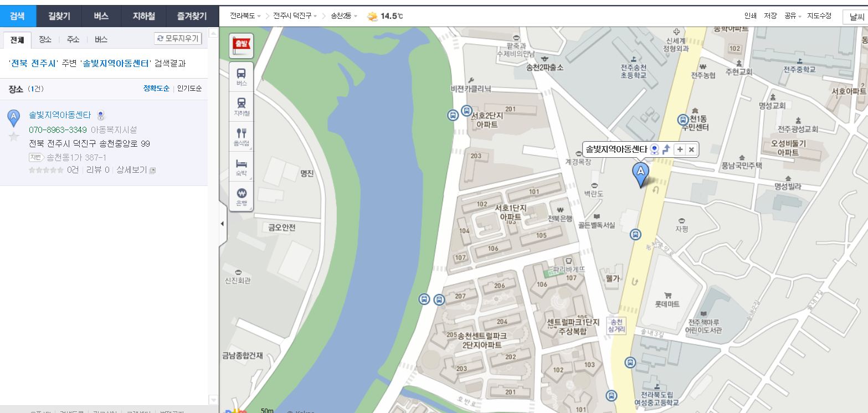Click the weather icon showing 14.5℃

pyautogui.click(x=372, y=17)
